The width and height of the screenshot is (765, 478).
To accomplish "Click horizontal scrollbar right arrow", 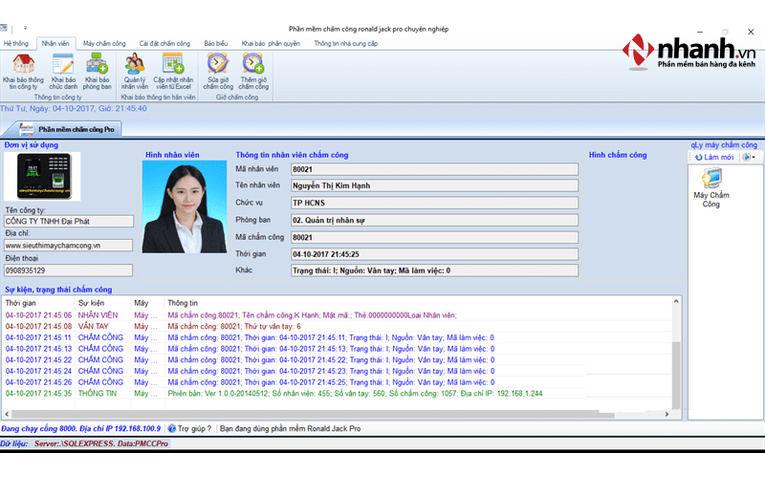I will (x=667, y=414).
